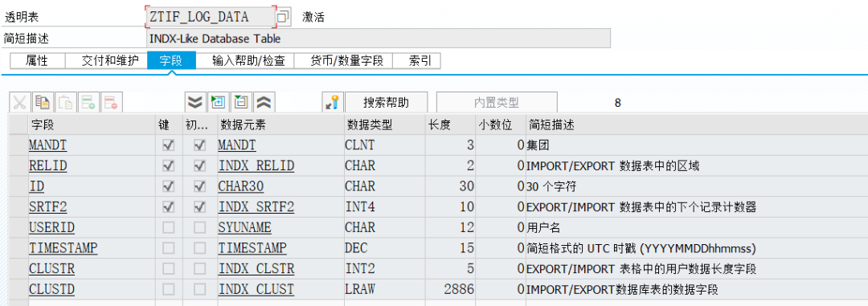Click the Foreign keys key icon
Image resolution: width=868 pixels, height=306 pixels.
point(333,102)
